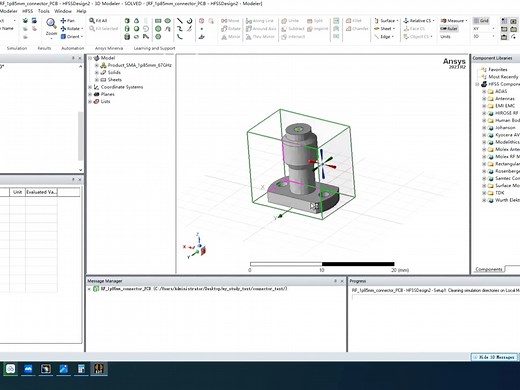Switch to the Results ribbon tab

tap(44, 48)
